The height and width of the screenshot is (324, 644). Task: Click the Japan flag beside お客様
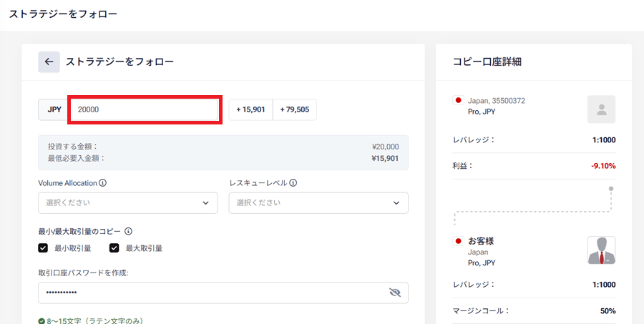pos(458,241)
